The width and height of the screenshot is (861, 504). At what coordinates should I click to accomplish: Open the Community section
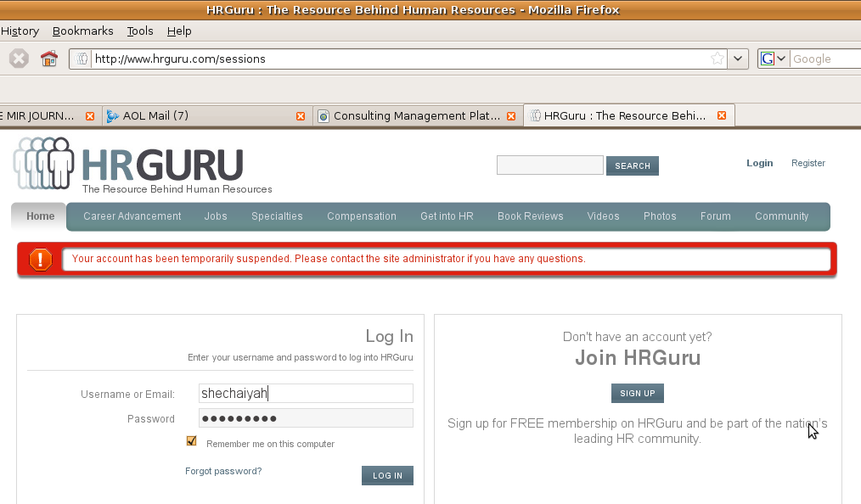pyautogui.click(x=782, y=216)
